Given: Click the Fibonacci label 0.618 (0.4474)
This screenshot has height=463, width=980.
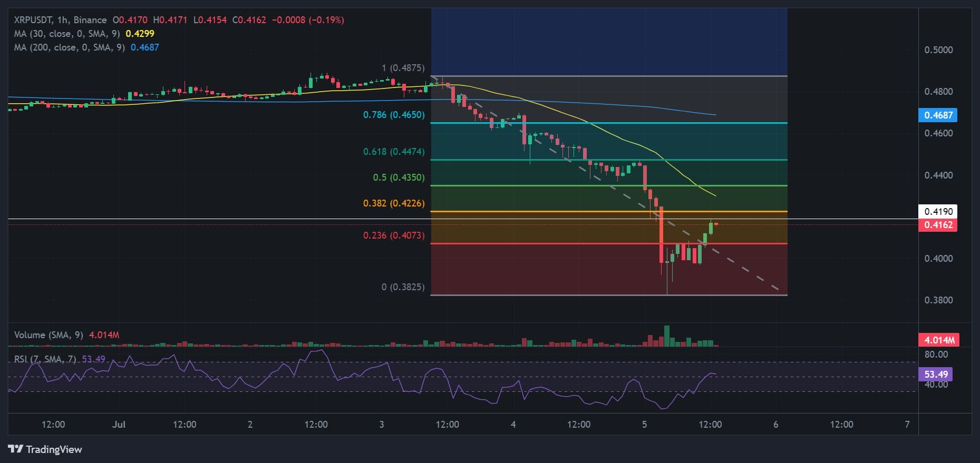Looking at the screenshot, I should [x=394, y=152].
